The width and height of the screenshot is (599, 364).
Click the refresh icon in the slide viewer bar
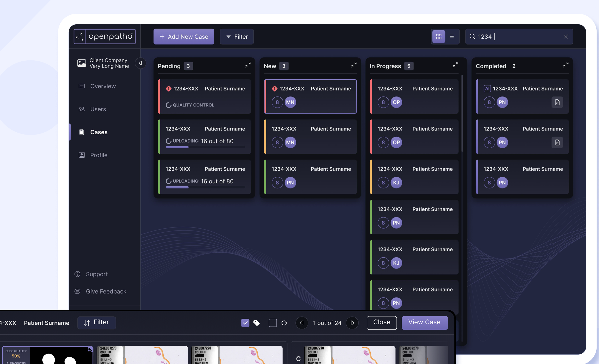[x=284, y=323]
